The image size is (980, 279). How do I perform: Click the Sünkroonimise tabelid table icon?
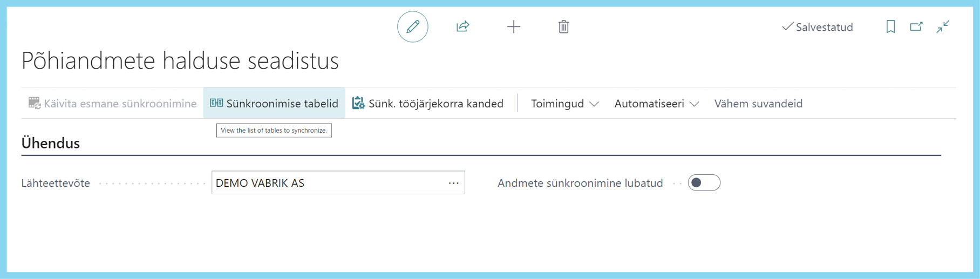point(216,103)
